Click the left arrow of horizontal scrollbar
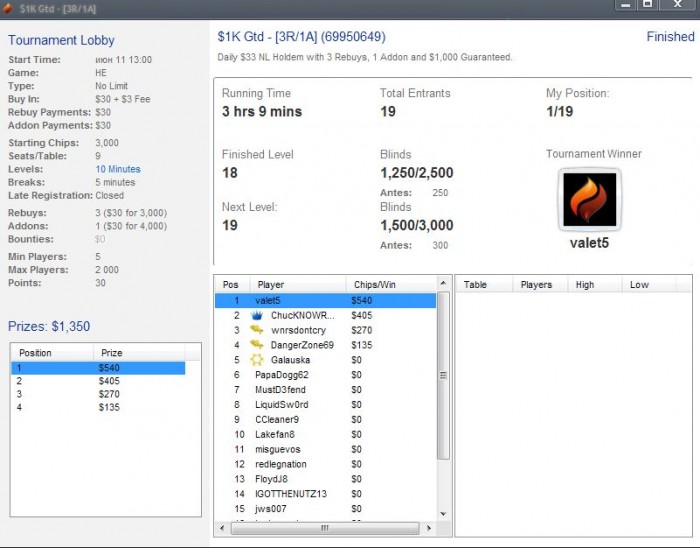Image resolution: width=700 pixels, height=548 pixels. click(x=222, y=528)
